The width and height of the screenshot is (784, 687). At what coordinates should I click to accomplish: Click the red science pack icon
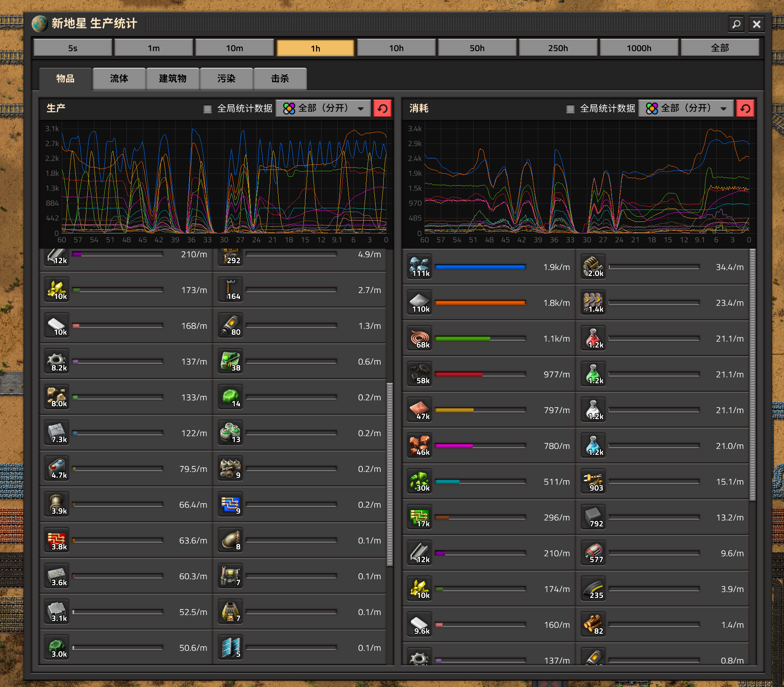click(593, 339)
